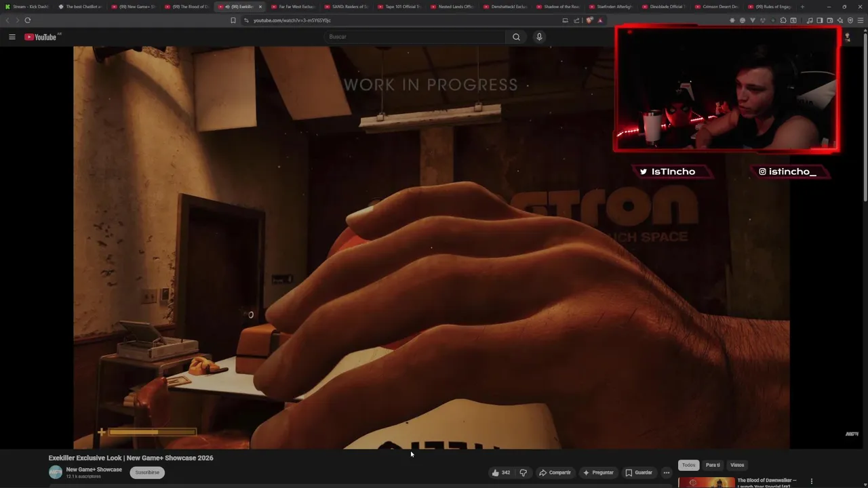This screenshot has height=488, width=868.
Task: Open Brave Rewards triangle icon
Action: tap(600, 20)
